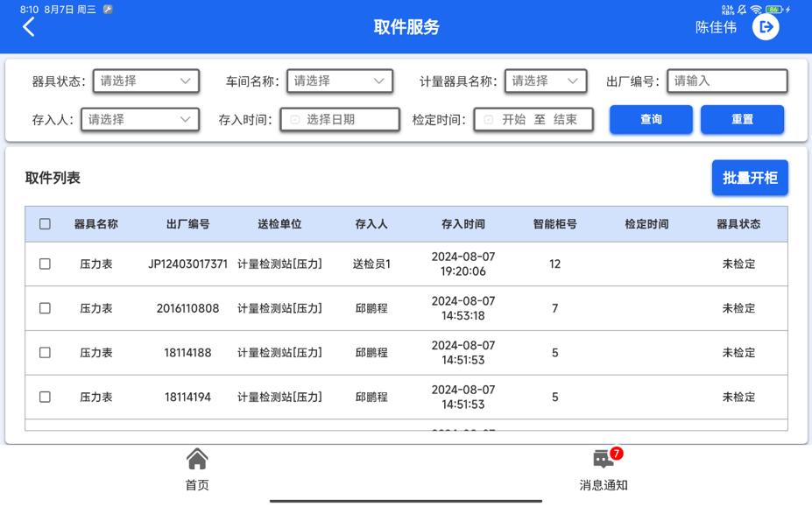Screen dimensions: 812x507
Task: Click the 批量开柜 button
Action: pos(749,178)
